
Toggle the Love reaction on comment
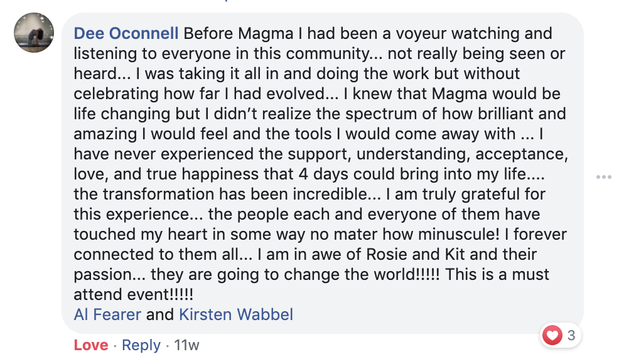[91, 345]
